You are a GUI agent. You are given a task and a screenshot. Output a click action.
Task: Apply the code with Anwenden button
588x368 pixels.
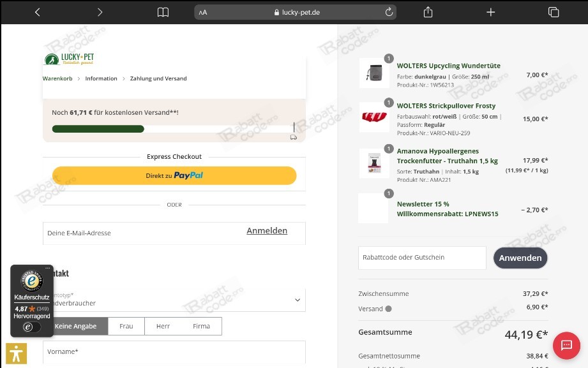point(520,258)
